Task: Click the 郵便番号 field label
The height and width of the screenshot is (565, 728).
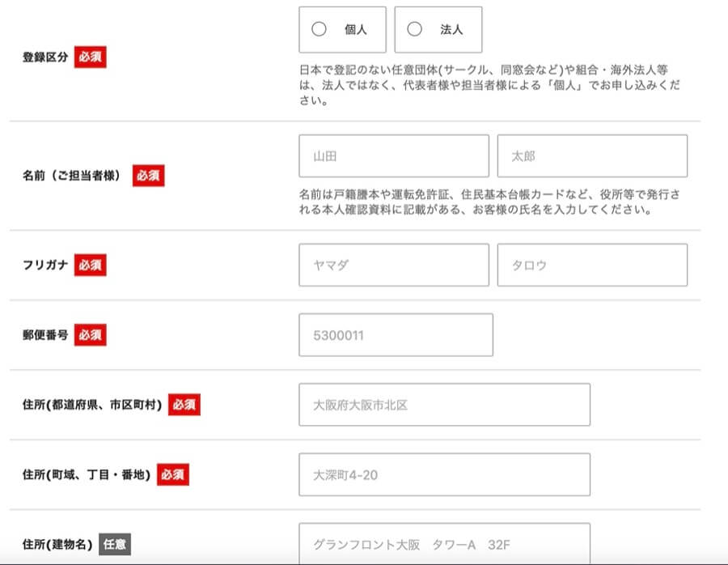Action: (x=45, y=335)
